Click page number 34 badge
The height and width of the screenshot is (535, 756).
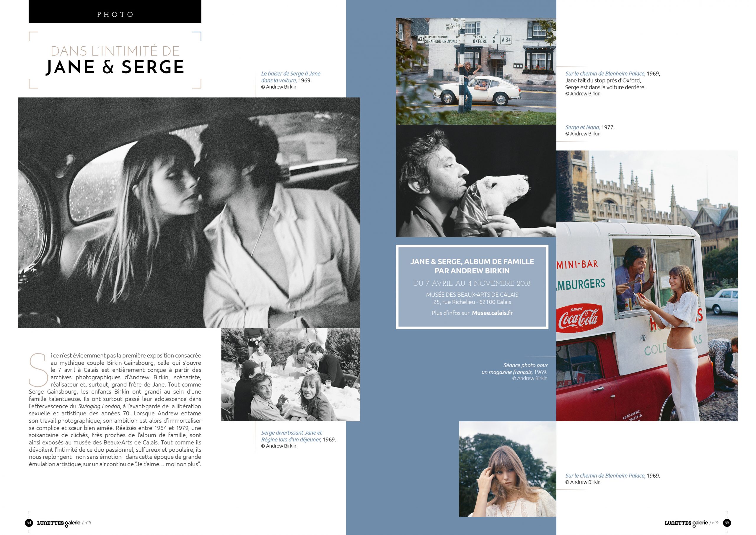point(29,523)
